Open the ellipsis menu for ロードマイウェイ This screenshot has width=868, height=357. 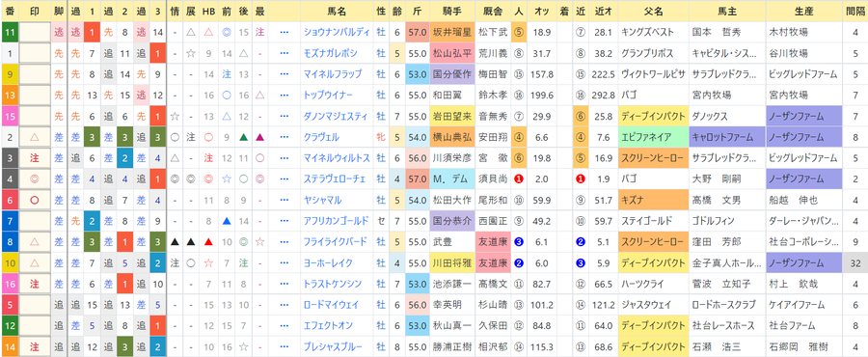tap(285, 305)
